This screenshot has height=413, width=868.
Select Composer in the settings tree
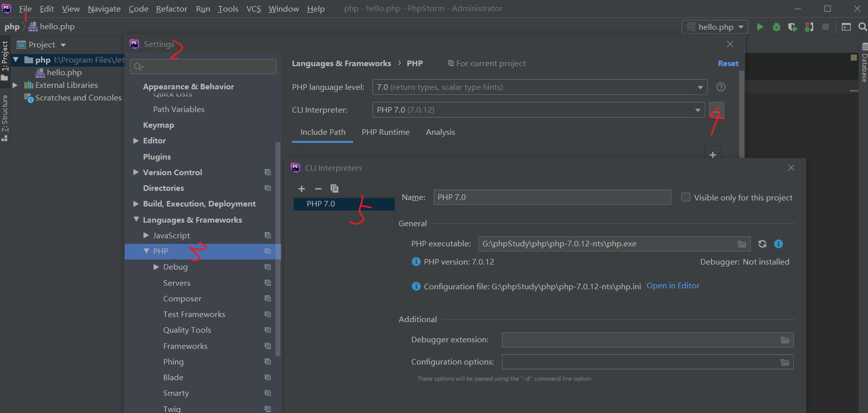coord(182,299)
